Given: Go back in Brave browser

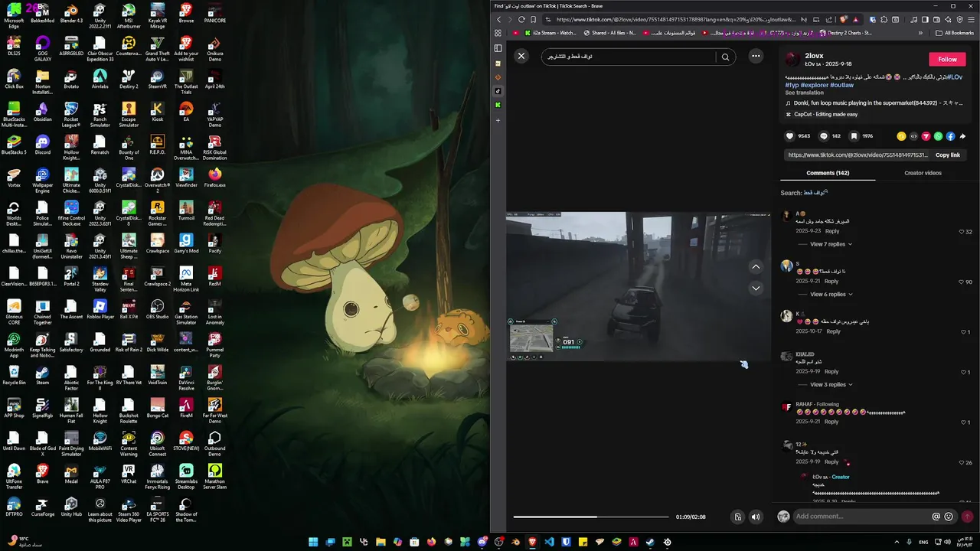Looking at the screenshot, I should (x=499, y=19).
